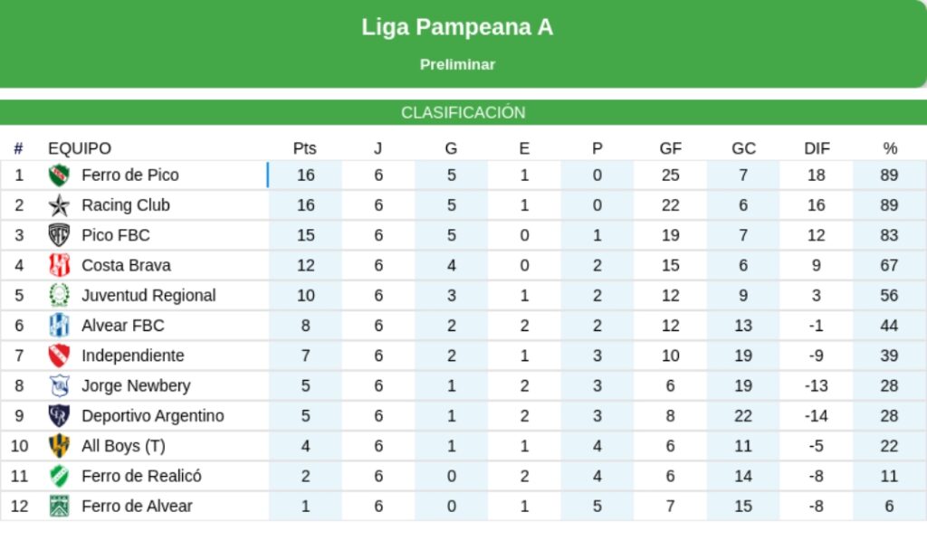Click the Pico FBC shield icon
Image resolution: width=927 pixels, height=560 pixels.
(59, 235)
